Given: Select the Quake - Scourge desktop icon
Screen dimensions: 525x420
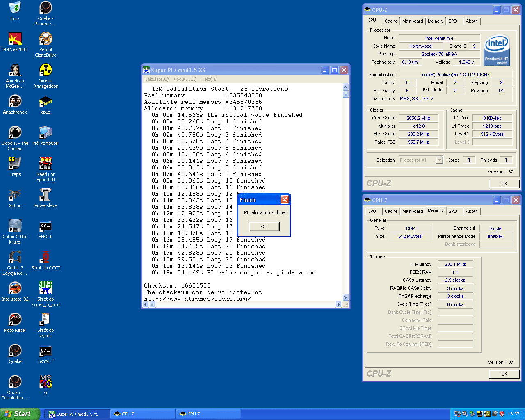Looking at the screenshot, I should [46, 14].
